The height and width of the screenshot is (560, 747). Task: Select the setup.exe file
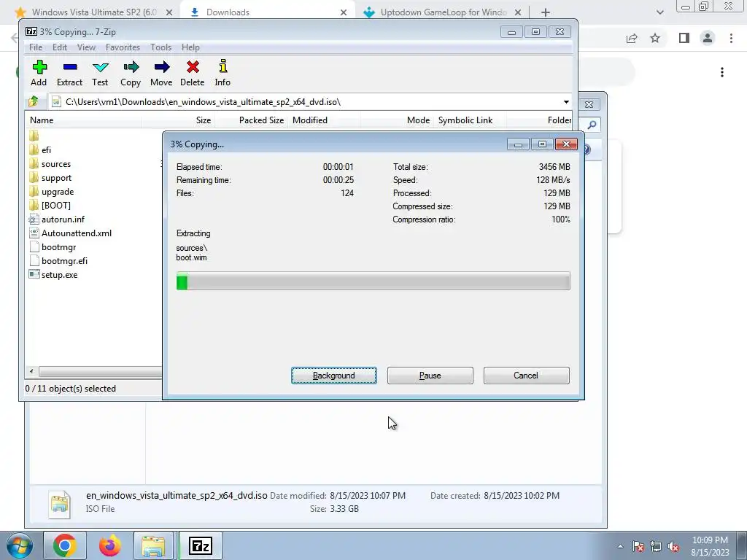pos(59,275)
